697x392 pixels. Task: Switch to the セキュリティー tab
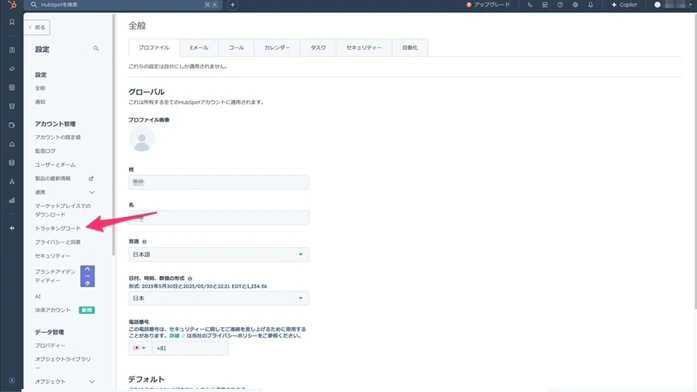click(x=364, y=48)
